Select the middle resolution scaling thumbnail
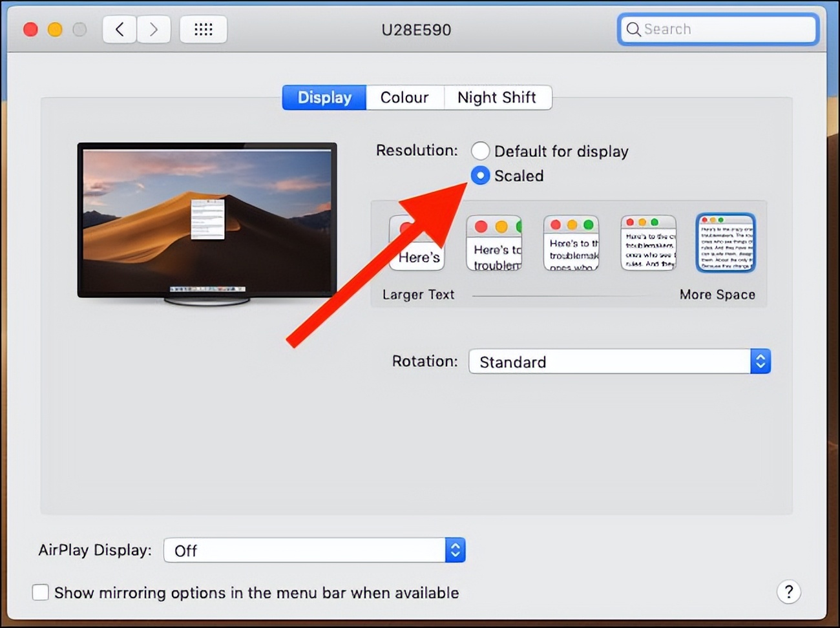This screenshot has height=628, width=840. (x=571, y=242)
